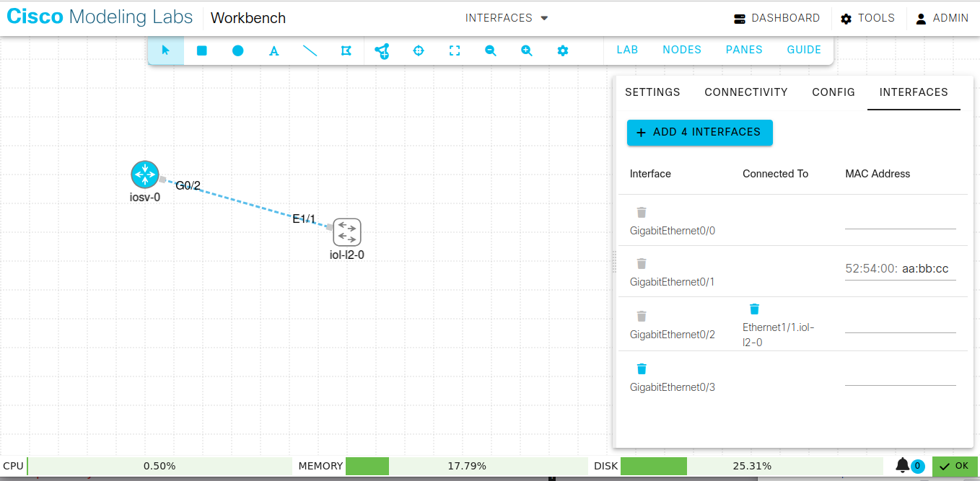Select the rectangle annotation tool

click(x=201, y=50)
